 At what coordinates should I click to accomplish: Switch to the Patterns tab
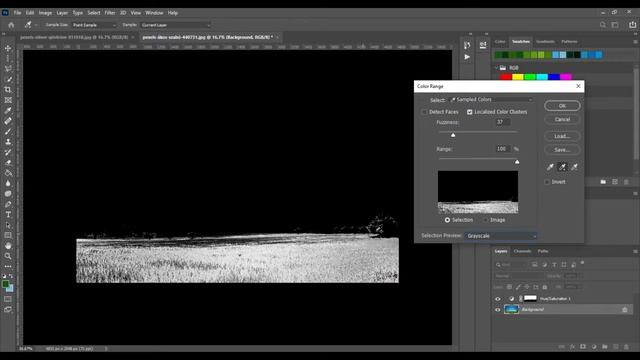tap(569, 42)
